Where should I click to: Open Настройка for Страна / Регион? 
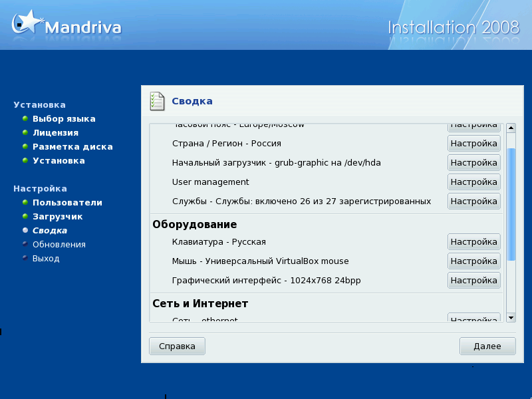pyautogui.click(x=473, y=144)
